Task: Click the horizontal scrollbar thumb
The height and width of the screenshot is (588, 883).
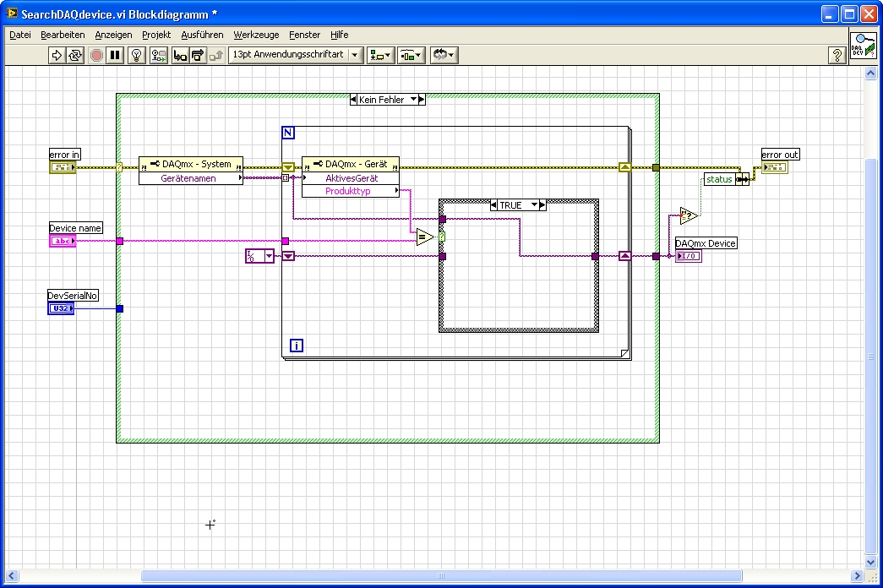Action: pos(439,576)
